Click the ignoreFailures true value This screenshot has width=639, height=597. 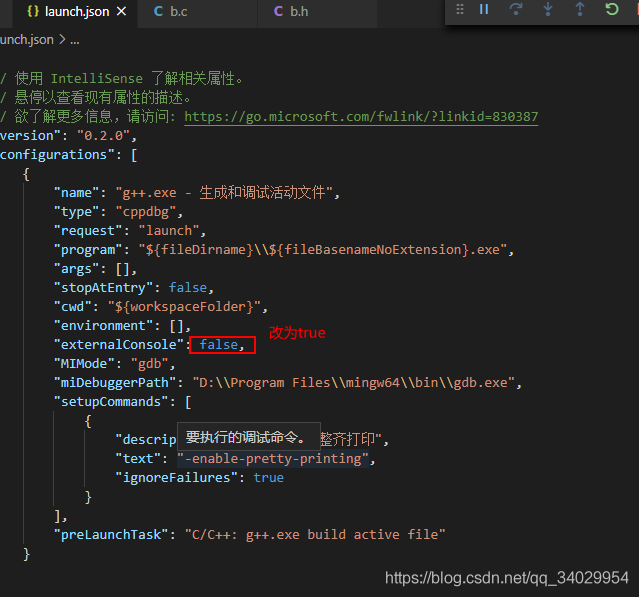[x=268, y=478]
